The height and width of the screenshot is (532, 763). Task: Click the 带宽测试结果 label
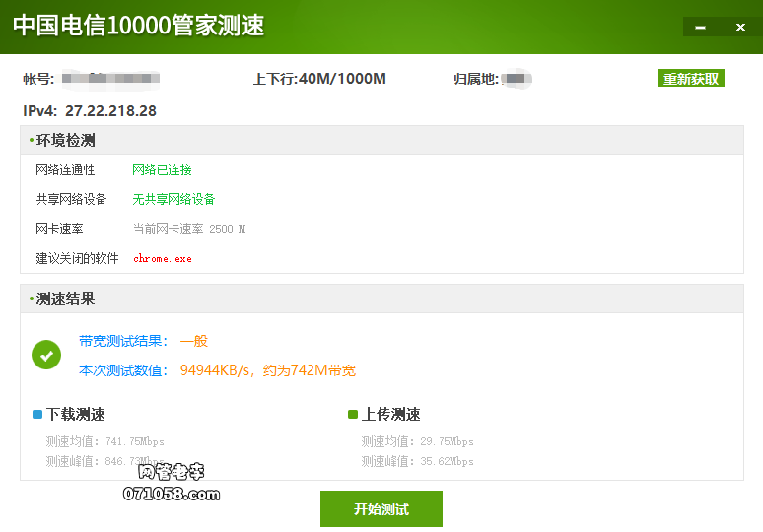coord(123,341)
